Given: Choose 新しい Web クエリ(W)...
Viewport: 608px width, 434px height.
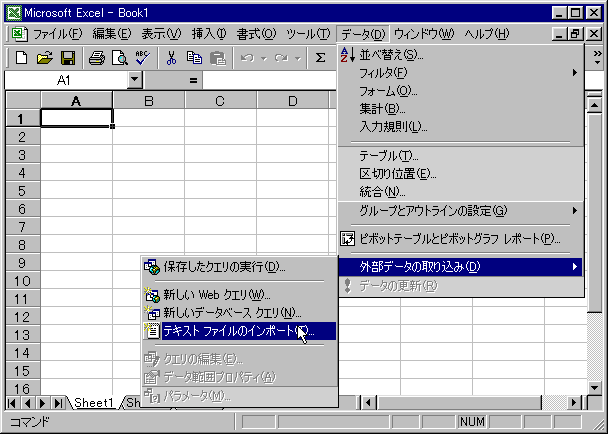Looking at the screenshot, I should [239, 295].
